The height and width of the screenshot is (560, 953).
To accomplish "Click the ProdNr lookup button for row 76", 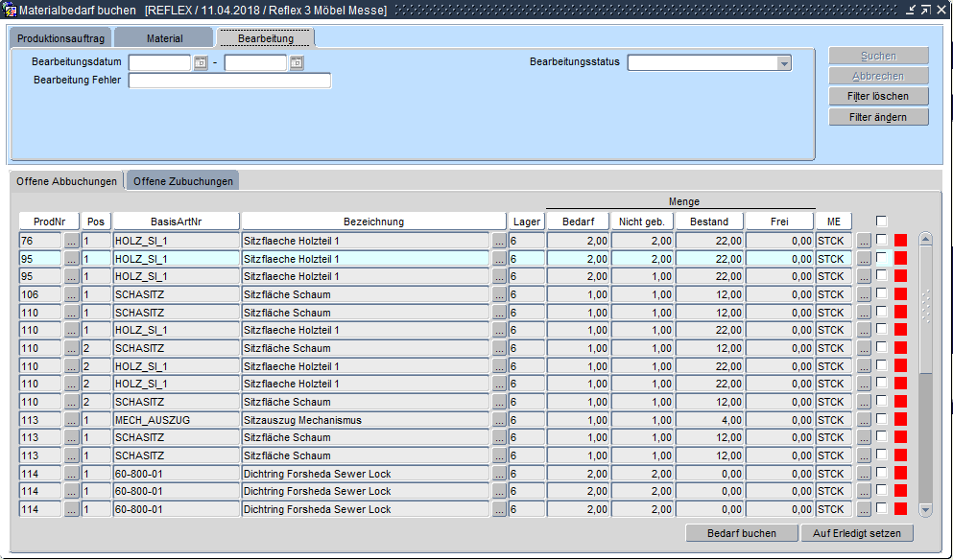I will point(72,241).
